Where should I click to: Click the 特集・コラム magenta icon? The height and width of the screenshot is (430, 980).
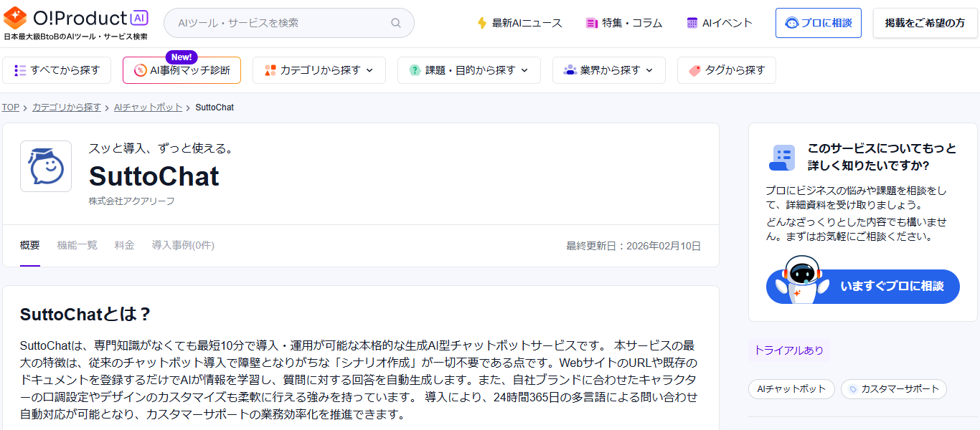point(592,23)
